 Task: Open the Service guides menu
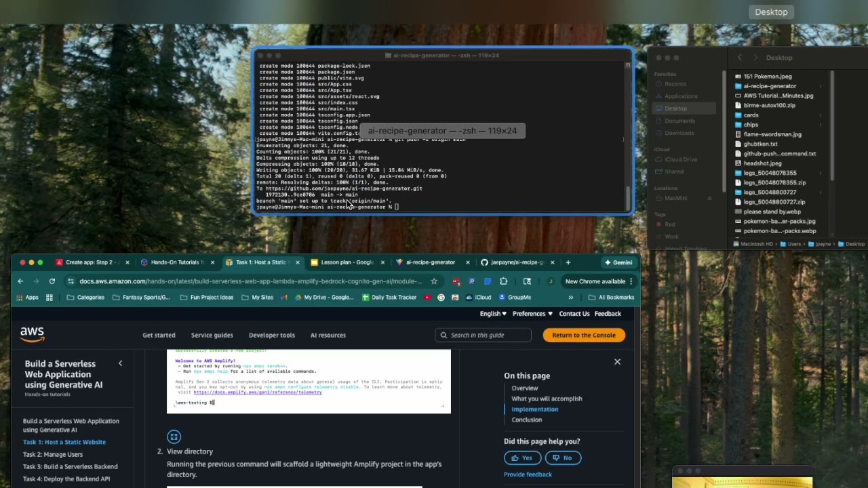212,335
